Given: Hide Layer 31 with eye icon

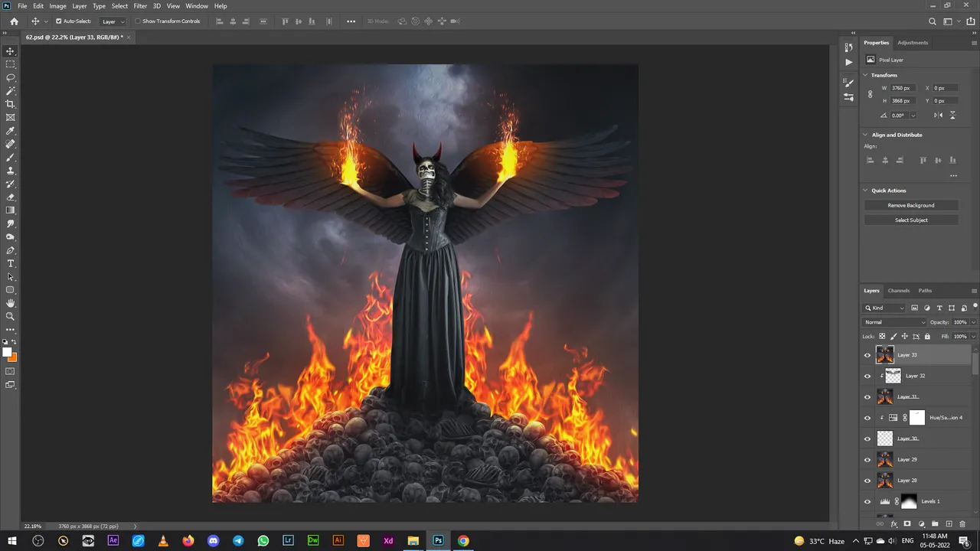Looking at the screenshot, I should tap(867, 397).
